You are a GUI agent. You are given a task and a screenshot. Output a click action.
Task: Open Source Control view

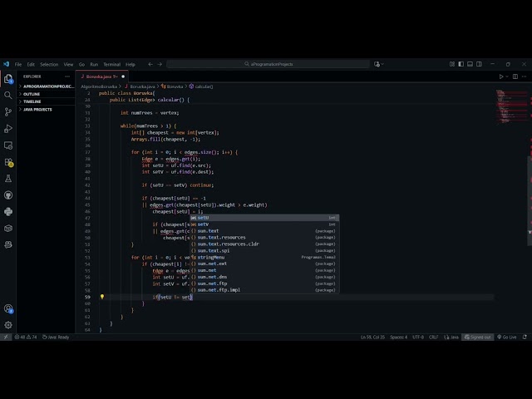[8, 112]
